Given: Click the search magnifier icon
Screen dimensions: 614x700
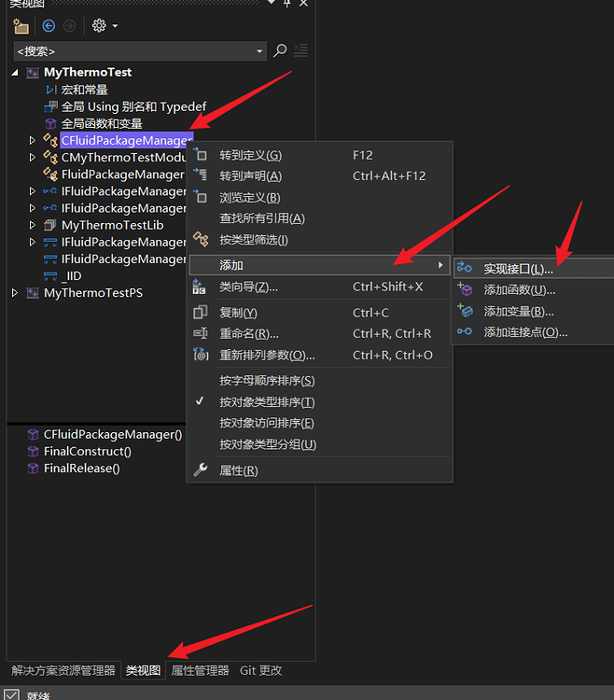Looking at the screenshot, I should click(x=280, y=51).
